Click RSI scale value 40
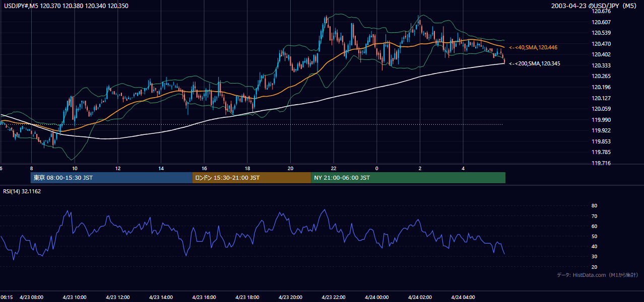Viewport: 644px width, 302px height. 594,246
